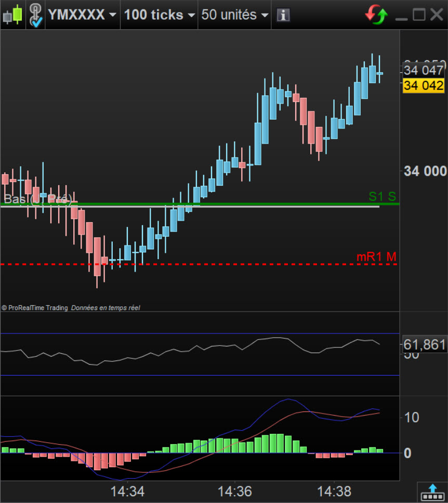
Task: Click the red-green trading arrows icon
Action: [x=376, y=15]
